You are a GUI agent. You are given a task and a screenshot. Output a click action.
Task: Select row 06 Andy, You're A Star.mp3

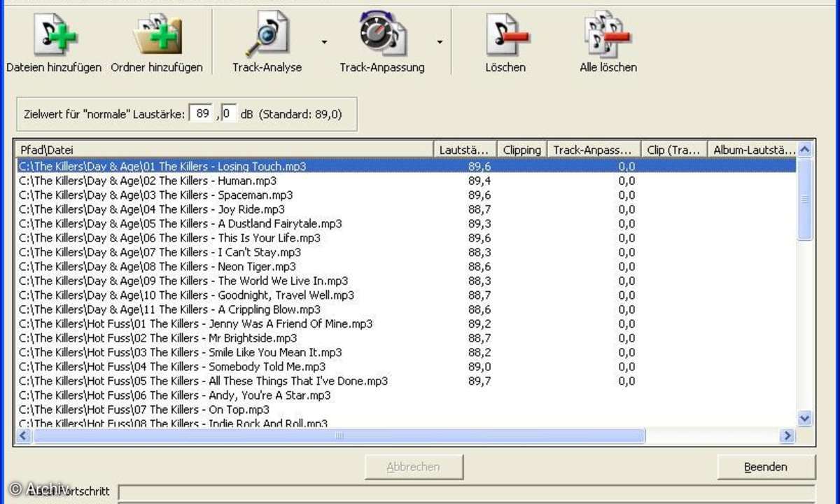pyautogui.click(x=405, y=395)
